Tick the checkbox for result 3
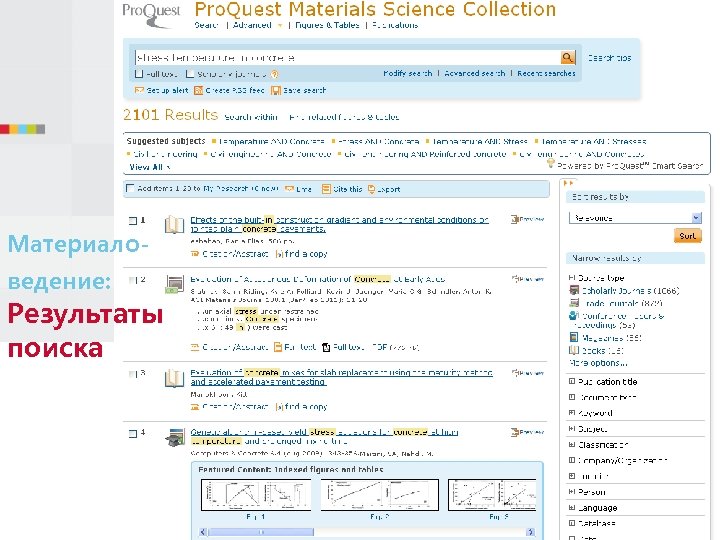720x540 pixels. (x=133, y=374)
